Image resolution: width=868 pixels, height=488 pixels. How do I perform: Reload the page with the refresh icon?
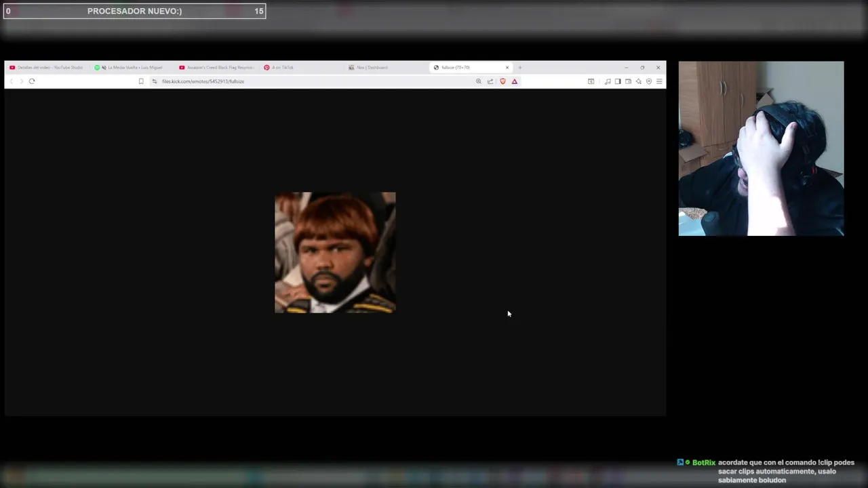(31, 81)
